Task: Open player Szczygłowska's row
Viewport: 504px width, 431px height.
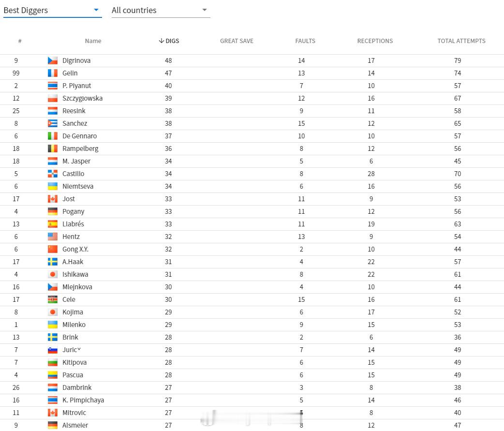Action: (252, 98)
